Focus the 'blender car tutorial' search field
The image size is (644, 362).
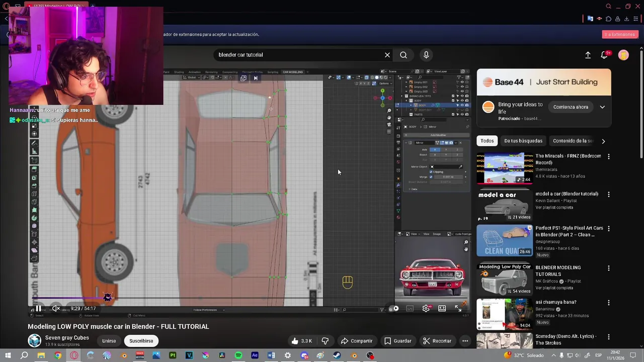(x=299, y=55)
